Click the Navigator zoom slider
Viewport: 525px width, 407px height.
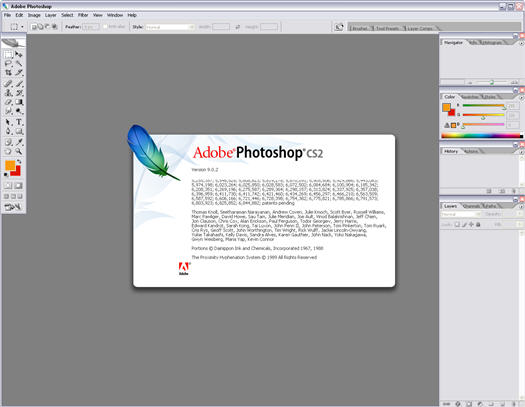click(x=492, y=82)
